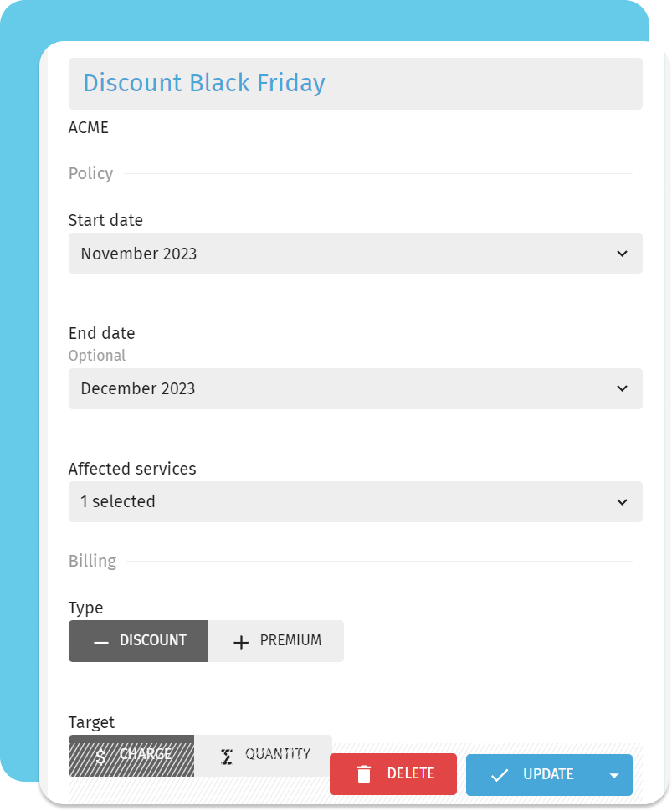Set billing type to Discount
This screenshot has height=811, width=672.
[139, 641]
